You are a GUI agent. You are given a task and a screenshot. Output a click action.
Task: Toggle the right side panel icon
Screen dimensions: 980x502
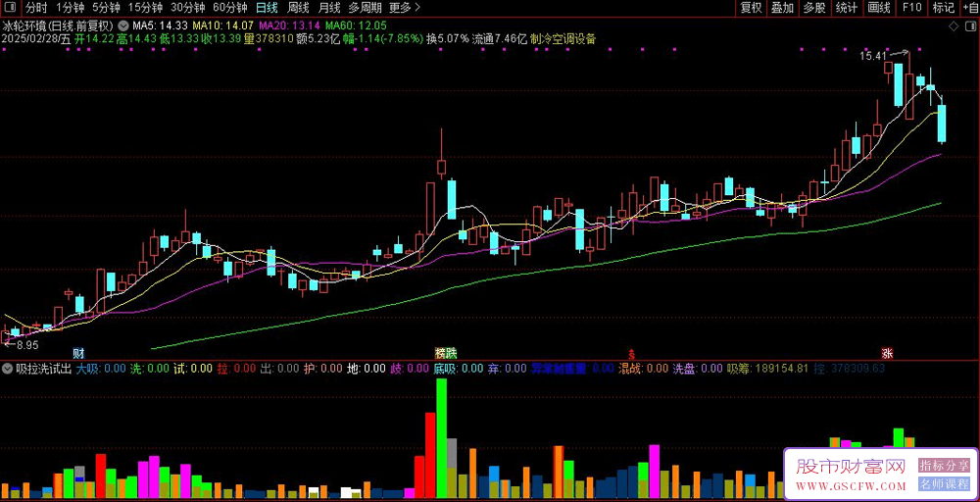971,26
